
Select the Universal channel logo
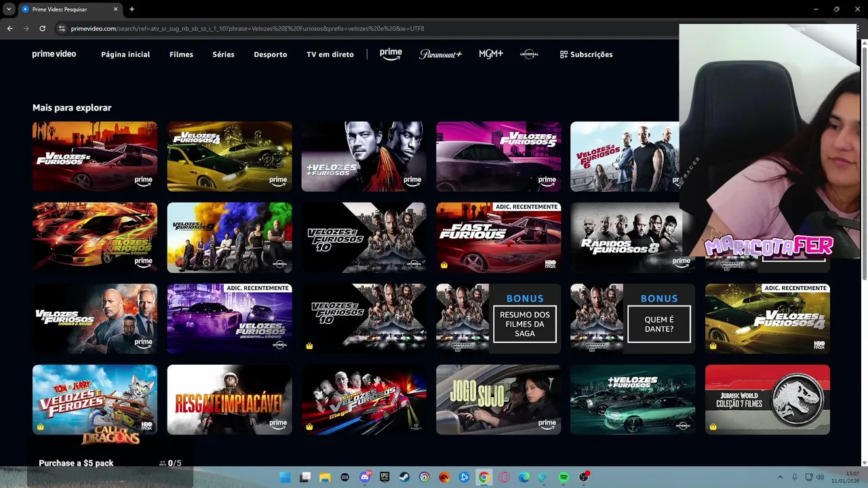[x=529, y=54]
